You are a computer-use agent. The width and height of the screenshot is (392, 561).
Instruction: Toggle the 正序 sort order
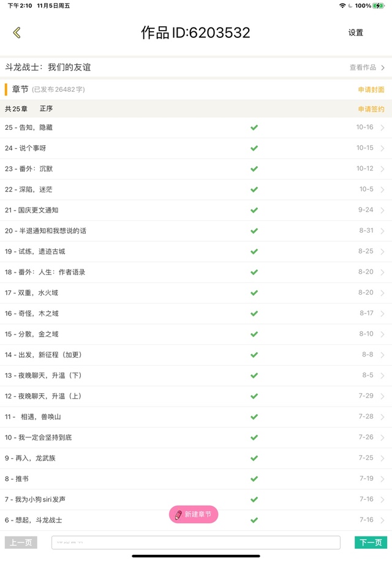coord(46,109)
